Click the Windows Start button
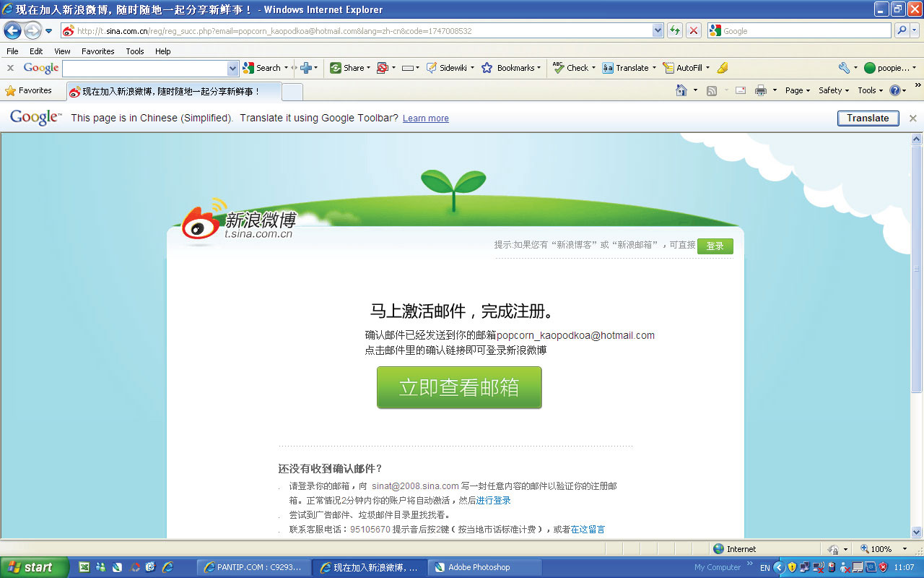Screen dimensions: 924x578 34,567
